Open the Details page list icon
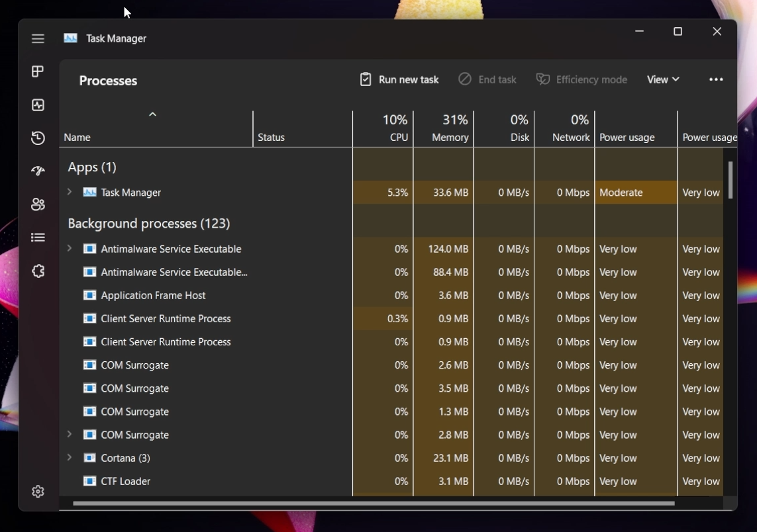757x532 pixels. (x=38, y=237)
